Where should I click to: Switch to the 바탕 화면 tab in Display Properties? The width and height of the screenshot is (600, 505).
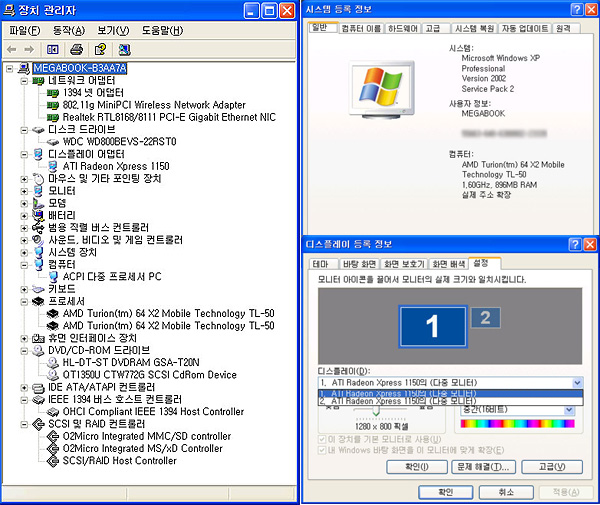359,264
